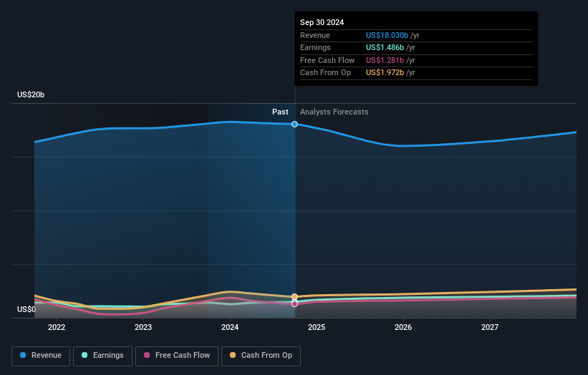Image resolution: width=588 pixels, height=375 pixels.
Task: Click the Revenue row label in tooltip
Action: (315, 35)
